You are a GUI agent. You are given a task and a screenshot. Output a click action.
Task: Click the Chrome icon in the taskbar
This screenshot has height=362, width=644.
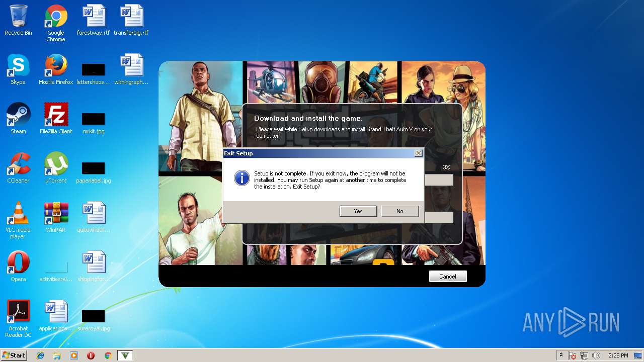(x=108, y=355)
